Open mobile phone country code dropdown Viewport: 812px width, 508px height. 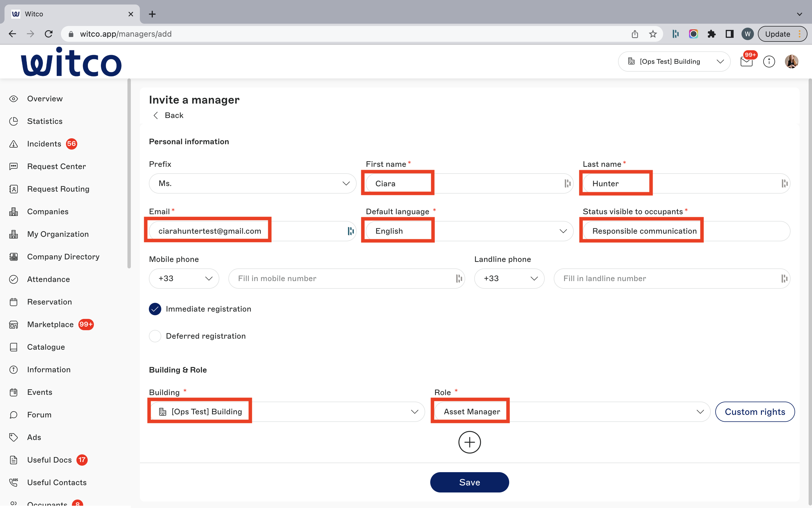point(184,279)
